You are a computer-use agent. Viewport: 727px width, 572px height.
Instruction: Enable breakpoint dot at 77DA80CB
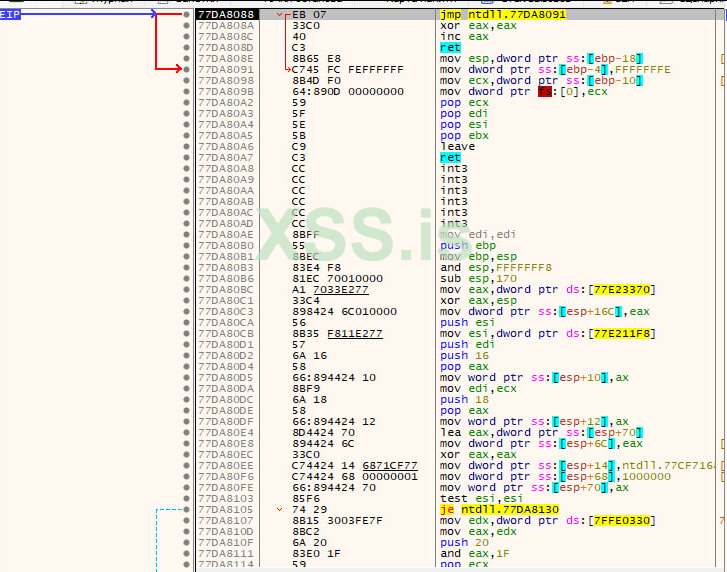click(186, 334)
